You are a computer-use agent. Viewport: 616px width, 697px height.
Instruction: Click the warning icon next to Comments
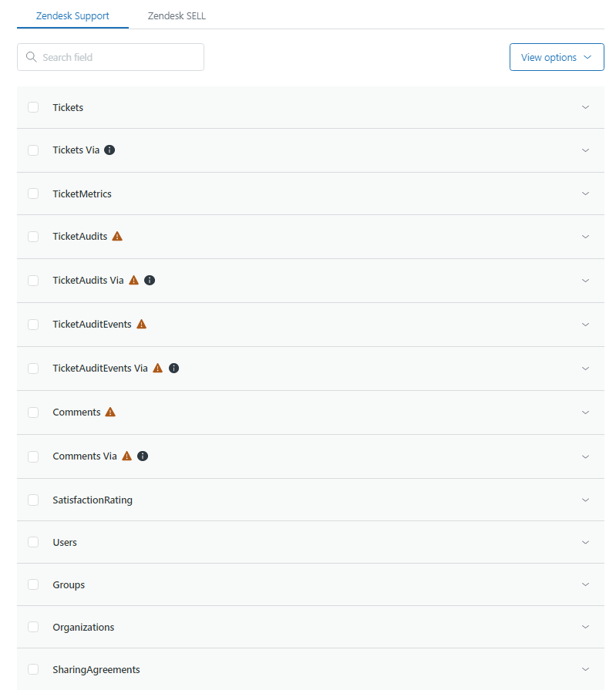[110, 412]
